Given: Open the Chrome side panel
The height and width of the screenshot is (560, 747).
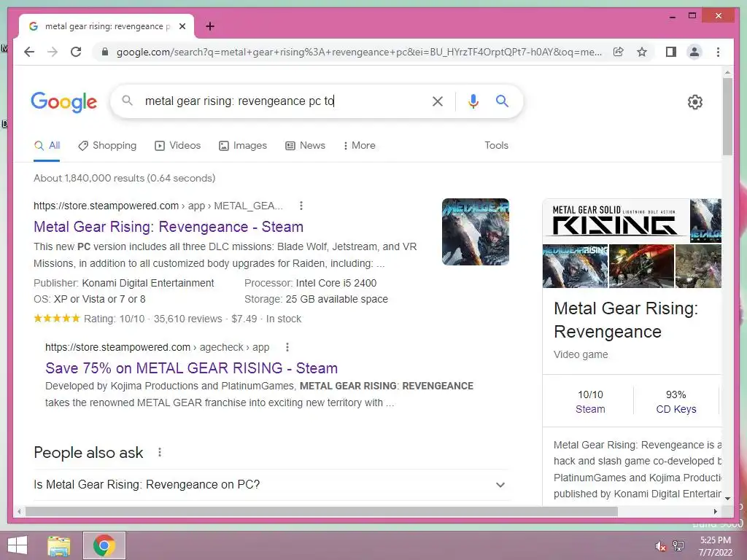Looking at the screenshot, I should pyautogui.click(x=671, y=52).
